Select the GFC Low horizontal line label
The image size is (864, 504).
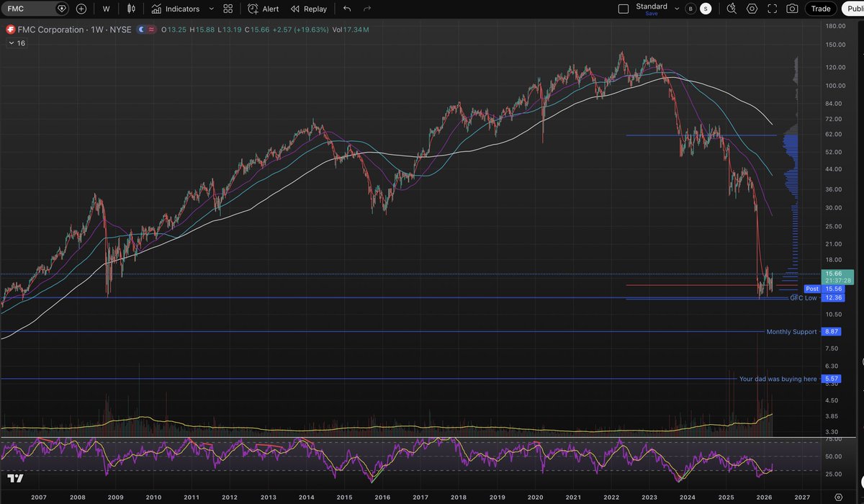tap(803, 297)
